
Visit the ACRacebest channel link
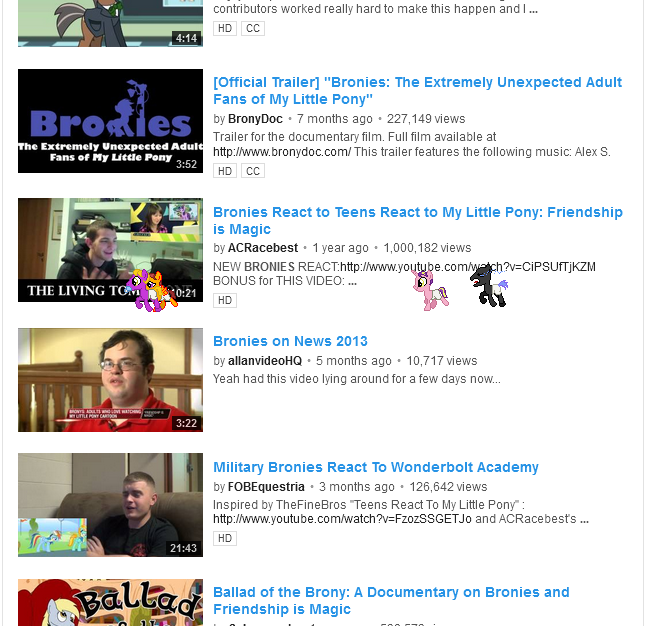[263, 248]
